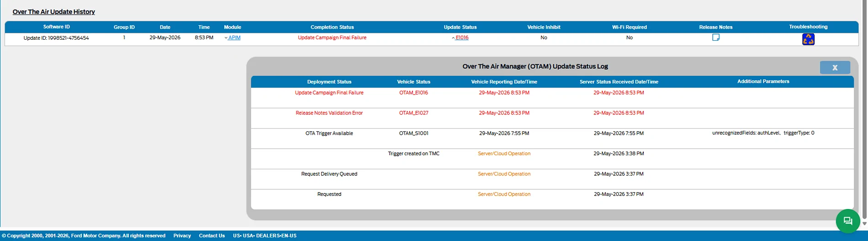Select the OTAM_E1027 vehicle status entry
This screenshot has width=868, height=241.
point(413,113)
